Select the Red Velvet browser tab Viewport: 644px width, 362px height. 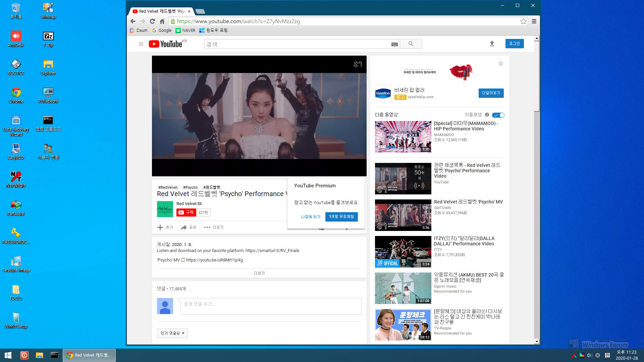[161, 11]
